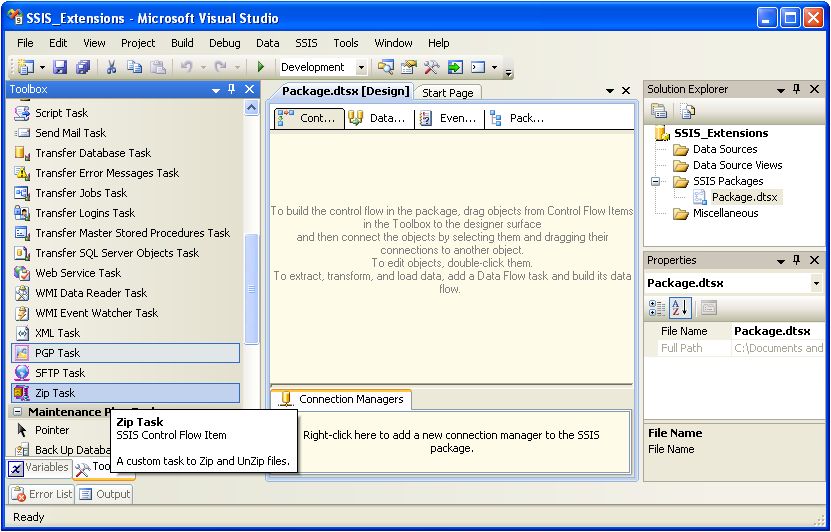Open the New Project dropdown arrow
Image resolution: width=831 pixels, height=532 pixels.
coord(42,68)
